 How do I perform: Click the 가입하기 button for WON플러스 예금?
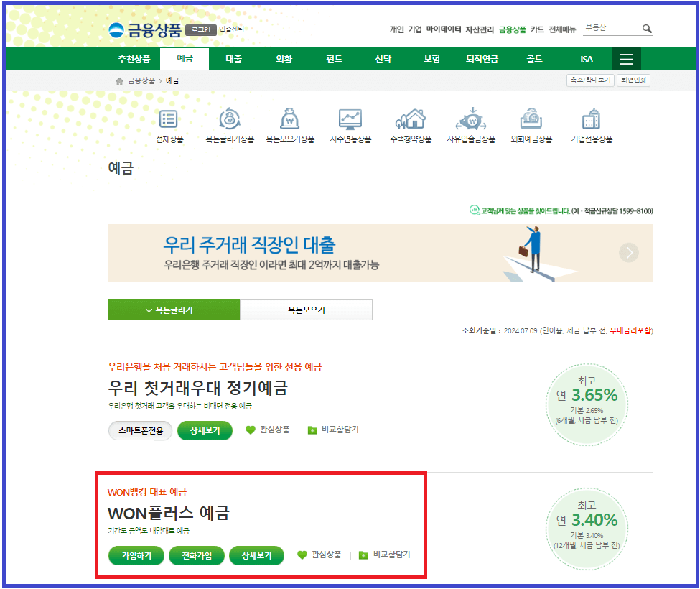coord(136,555)
